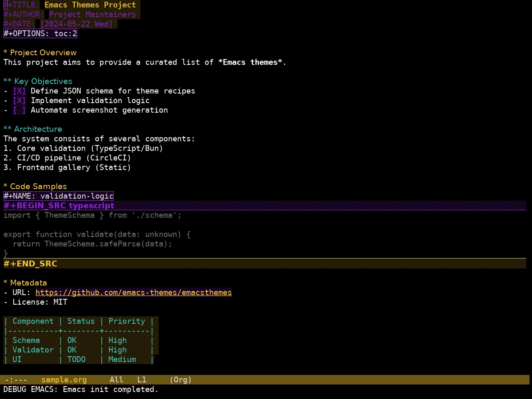The image size is (532, 399).
Task: Click the OK status cell in Validator row
Action: 72,350
